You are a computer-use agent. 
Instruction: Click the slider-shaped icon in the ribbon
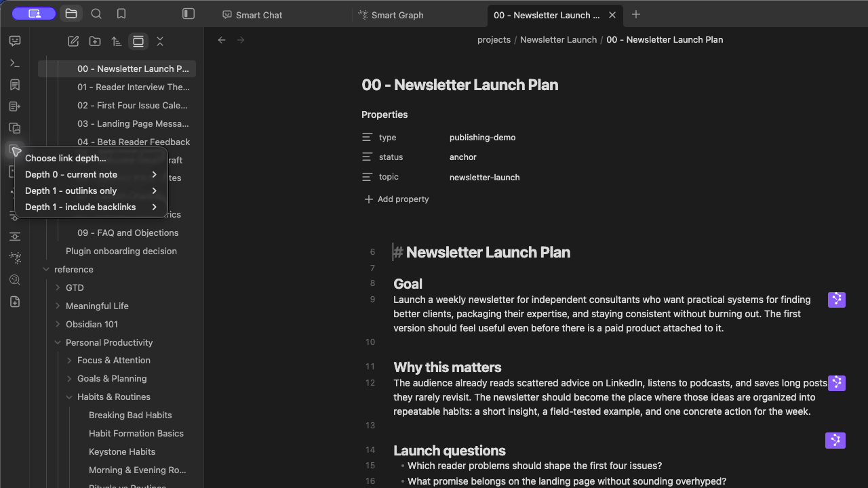point(15,237)
